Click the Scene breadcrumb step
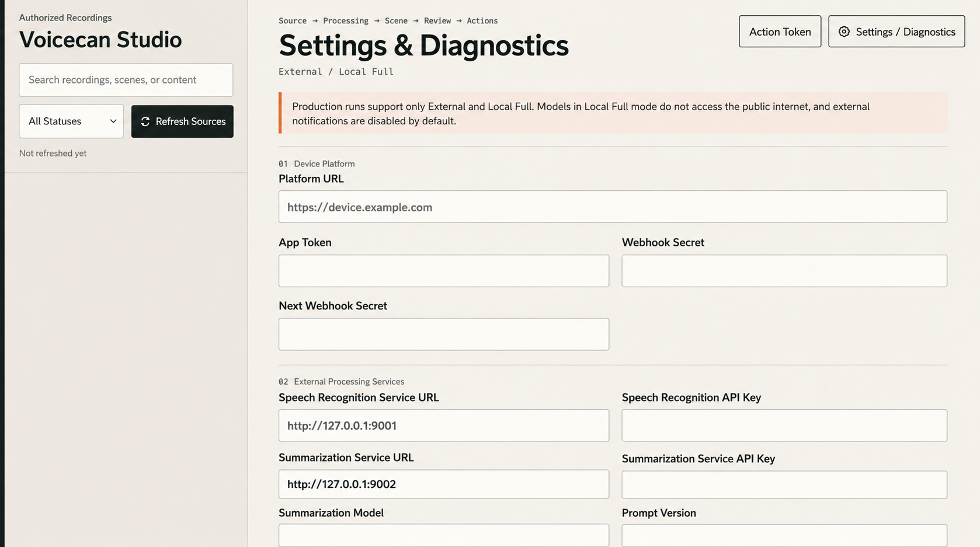 pyautogui.click(x=396, y=20)
